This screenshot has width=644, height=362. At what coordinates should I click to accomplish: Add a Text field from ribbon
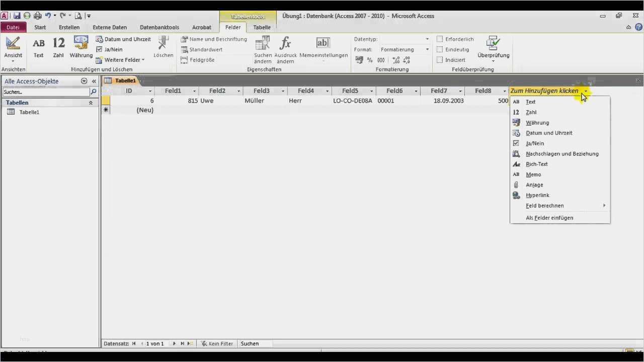(39, 44)
